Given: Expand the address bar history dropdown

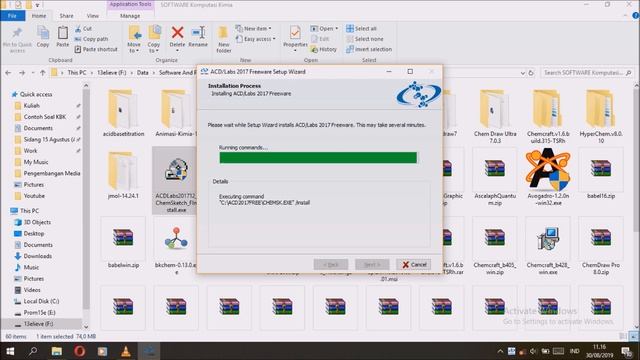Looking at the screenshot, I should coord(523,73).
